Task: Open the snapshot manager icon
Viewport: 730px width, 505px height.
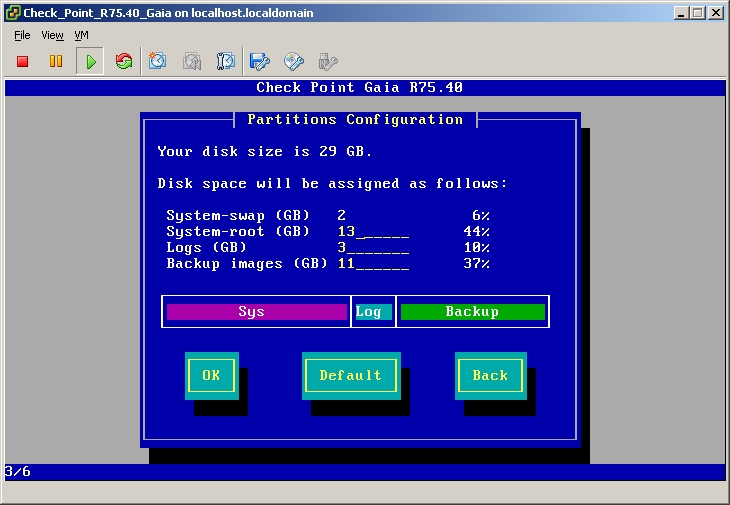Action: tap(226, 61)
